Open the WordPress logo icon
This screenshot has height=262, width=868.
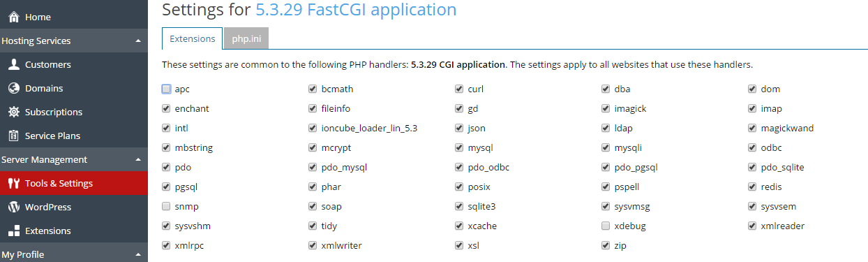(x=13, y=207)
